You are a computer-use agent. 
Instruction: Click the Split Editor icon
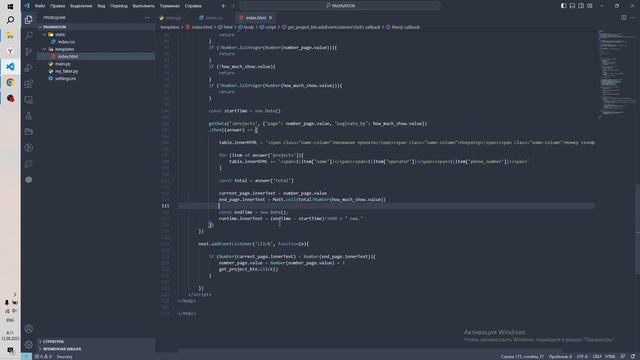624,18
